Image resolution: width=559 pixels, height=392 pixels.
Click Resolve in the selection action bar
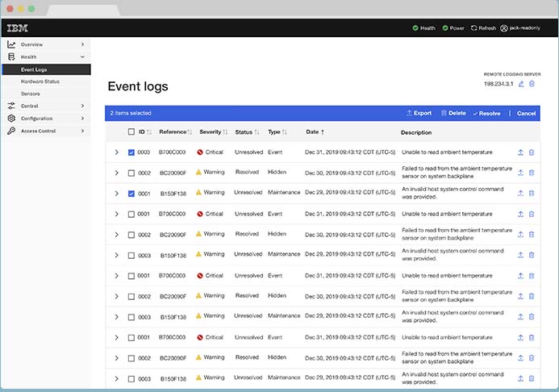(x=486, y=113)
